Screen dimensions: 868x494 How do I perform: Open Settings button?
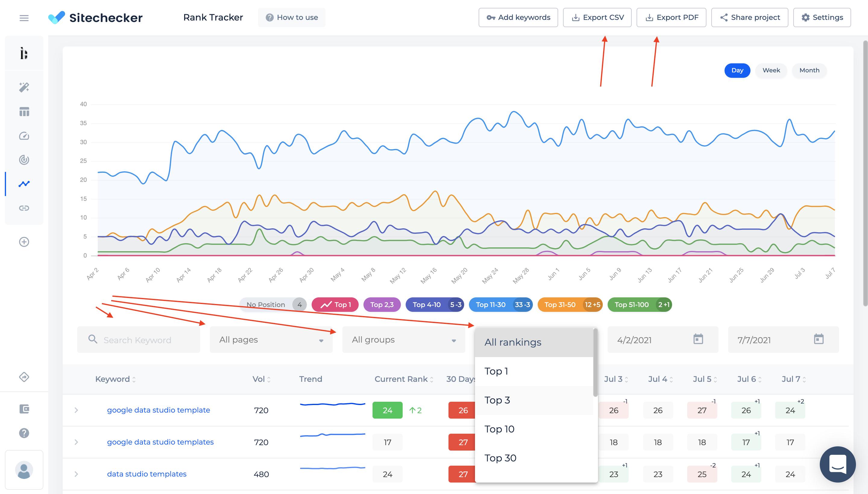(822, 17)
